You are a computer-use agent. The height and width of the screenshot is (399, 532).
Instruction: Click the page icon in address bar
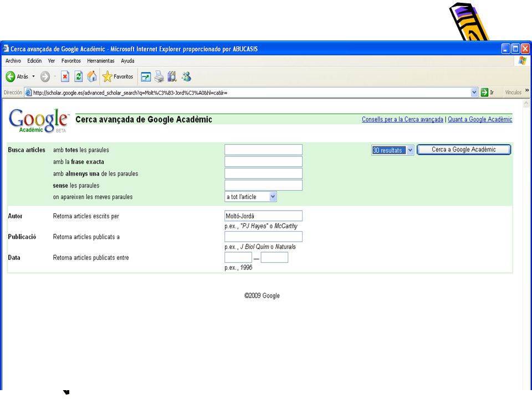pyautogui.click(x=28, y=93)
